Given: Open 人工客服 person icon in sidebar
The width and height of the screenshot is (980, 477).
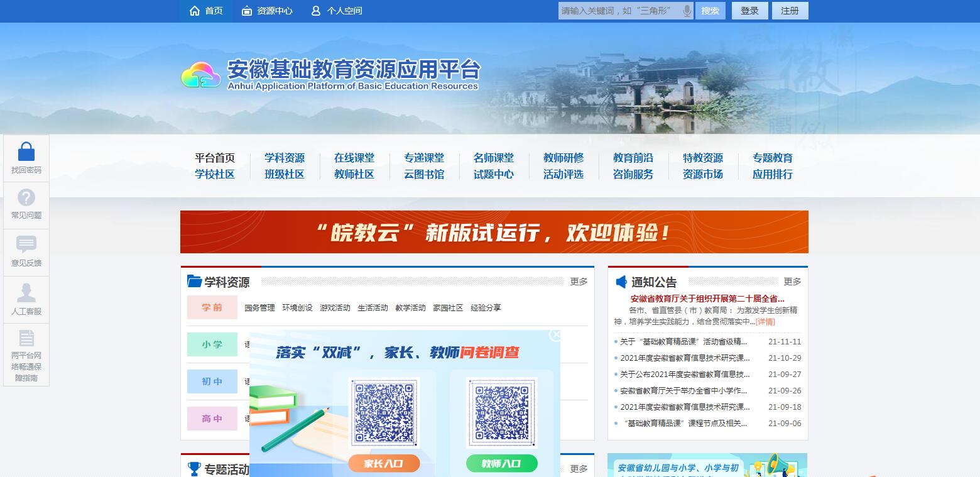Looking at the screenshot, I should point(26,293).
